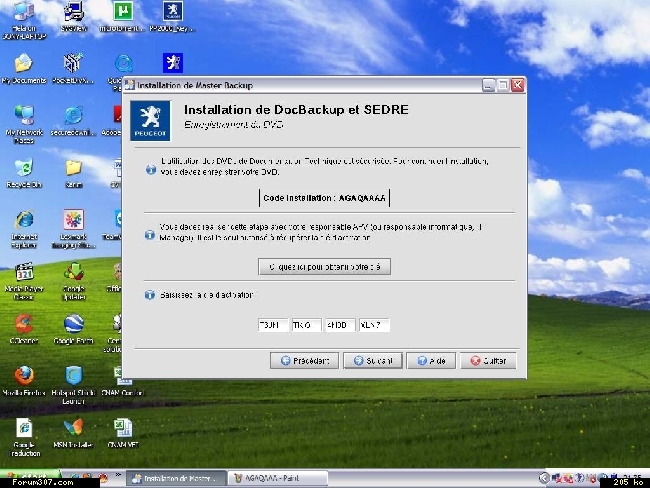The height and width of the screenshot is (488, 650).
Task: Click the Précédent button in the installer
Action: (304, 361)
